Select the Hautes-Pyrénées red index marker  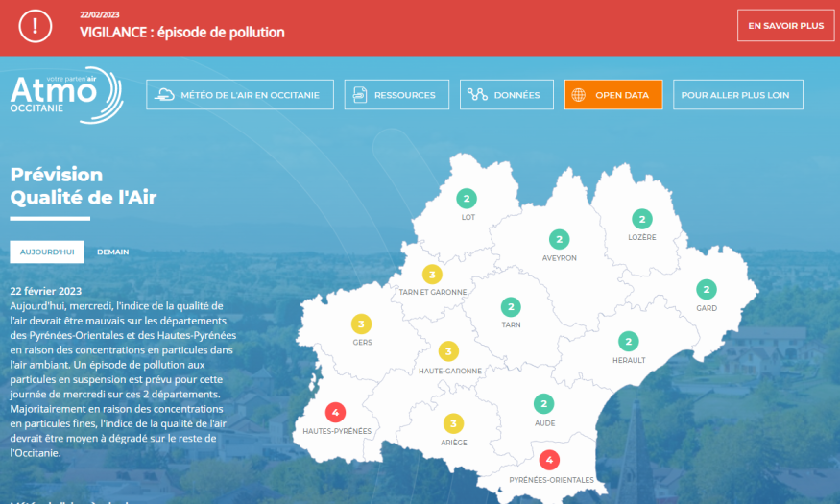click(x=335, y=413)
